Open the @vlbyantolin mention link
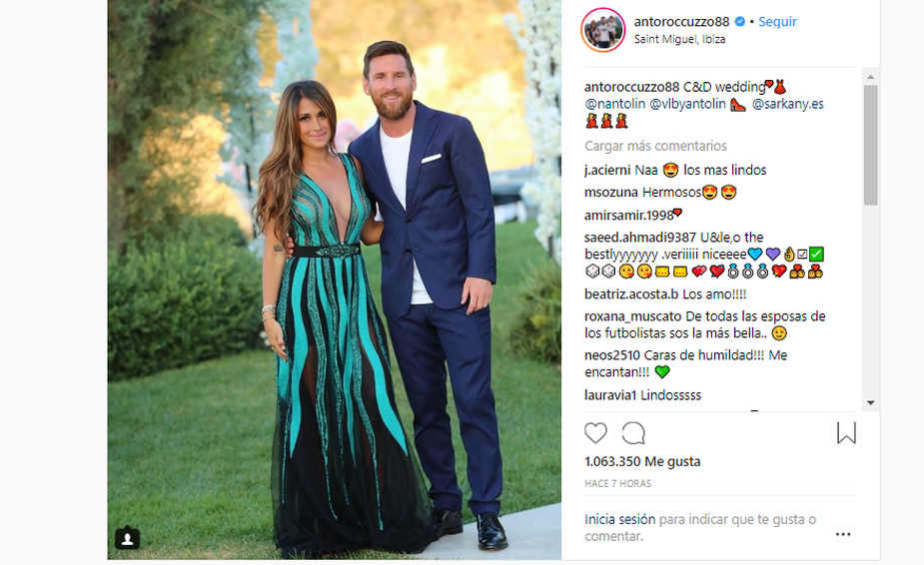Screen dimensions: 924x565 687,104
